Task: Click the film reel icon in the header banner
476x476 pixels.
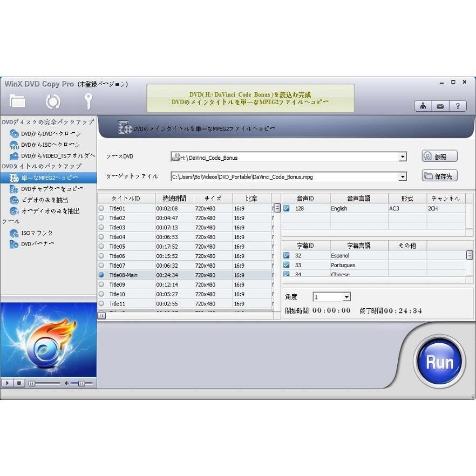Action: tap(125, 127)
